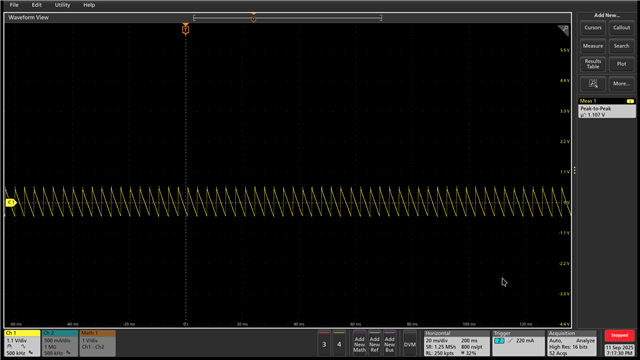This screenshot has width=640, height=360.
Task: Click the red Stopped button
Action: [x=619, y=336]
